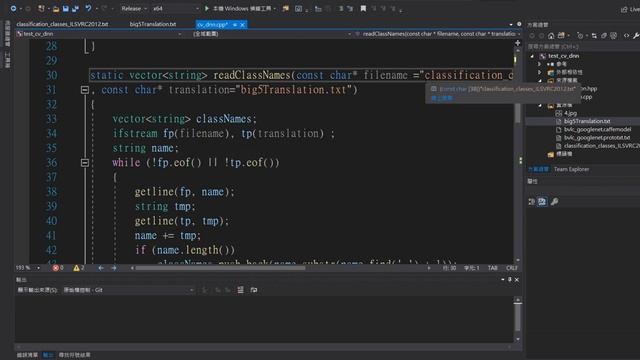
Task: Start debugging with the green play icon
Action: (207, 8)
